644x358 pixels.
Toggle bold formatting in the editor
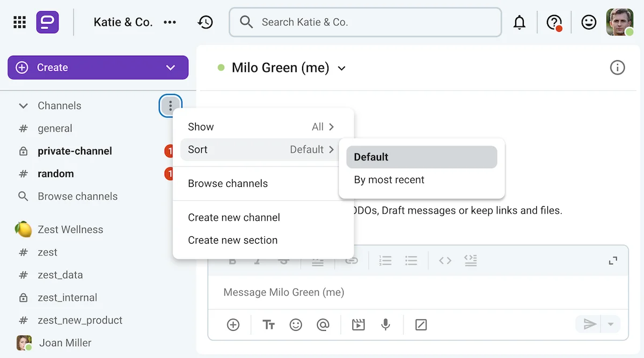[232, 260]
